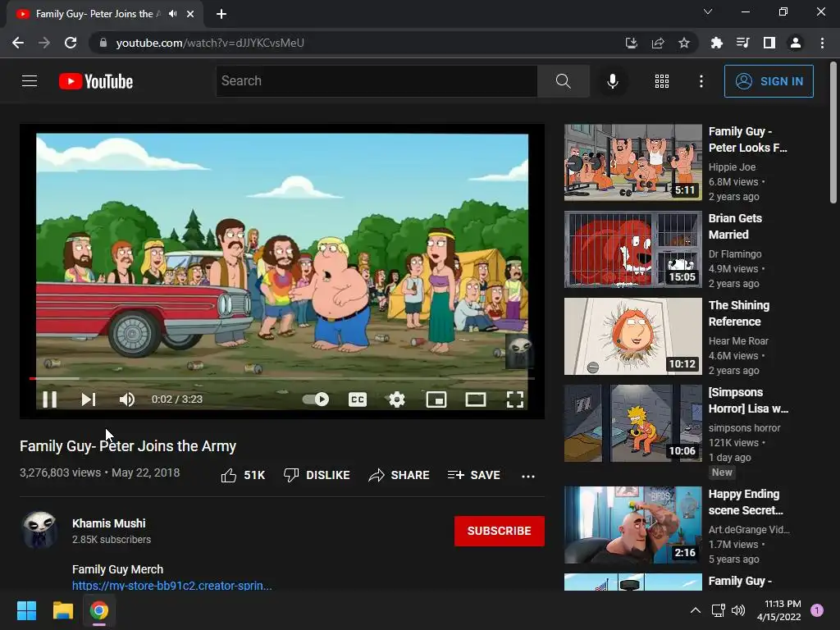
Task: Turn on closed captions
Action: tap(358, 399)
